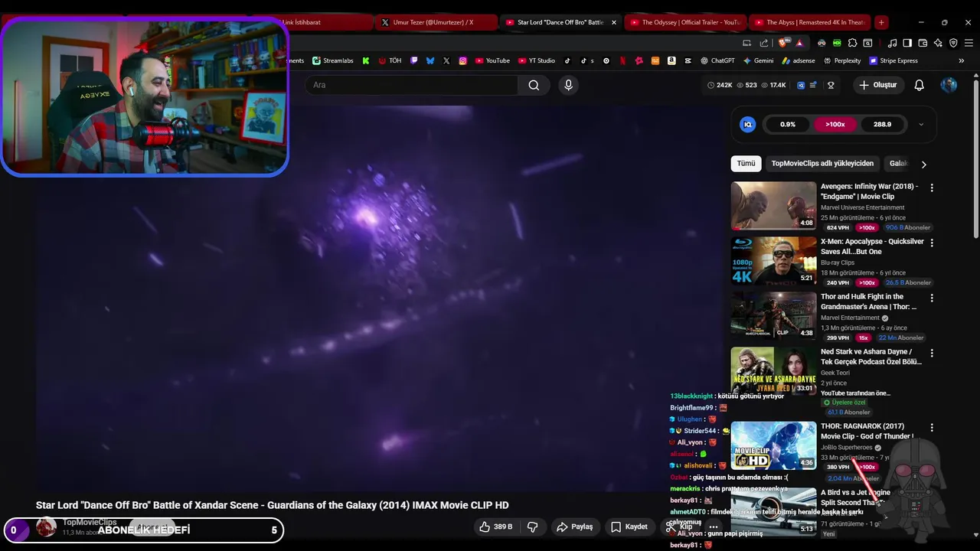Expand the vidIQ score panel chevron

921,124
